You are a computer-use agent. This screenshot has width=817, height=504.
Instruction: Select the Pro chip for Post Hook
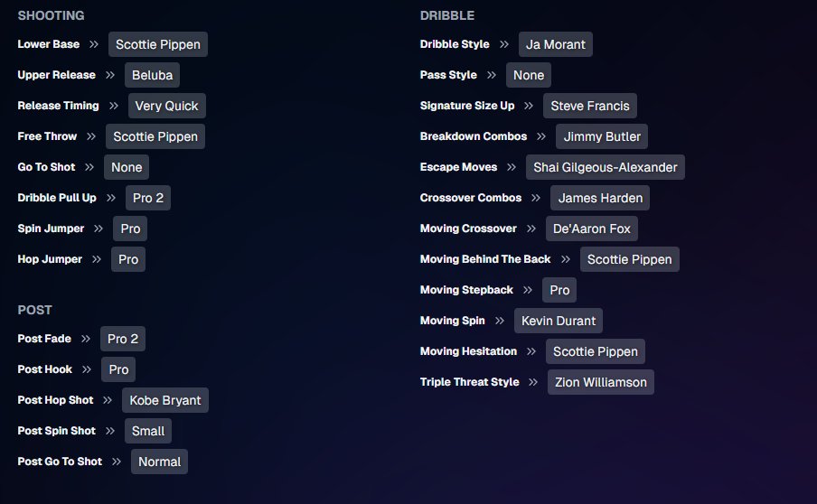(118, 369)
